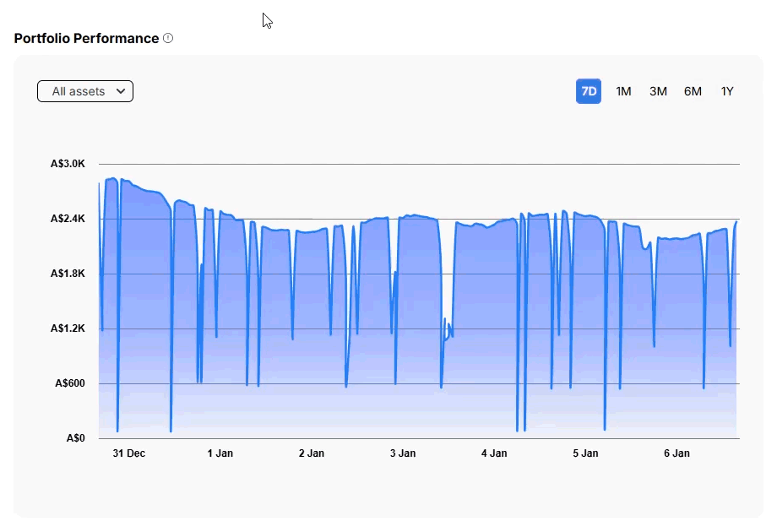This screenshot has height=532, width=777.
Task: Select the 7D time range
Action: pos(589,91)
